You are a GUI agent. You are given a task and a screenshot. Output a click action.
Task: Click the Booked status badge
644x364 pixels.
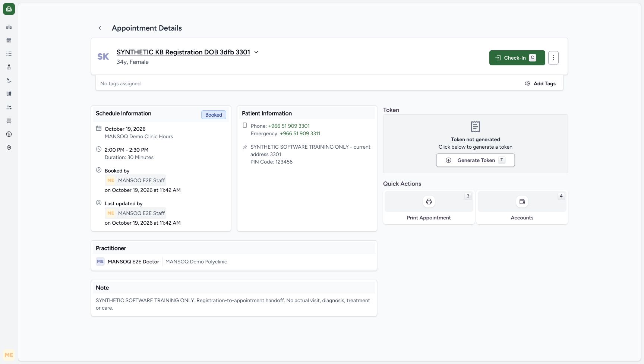(x=214, y=115)
